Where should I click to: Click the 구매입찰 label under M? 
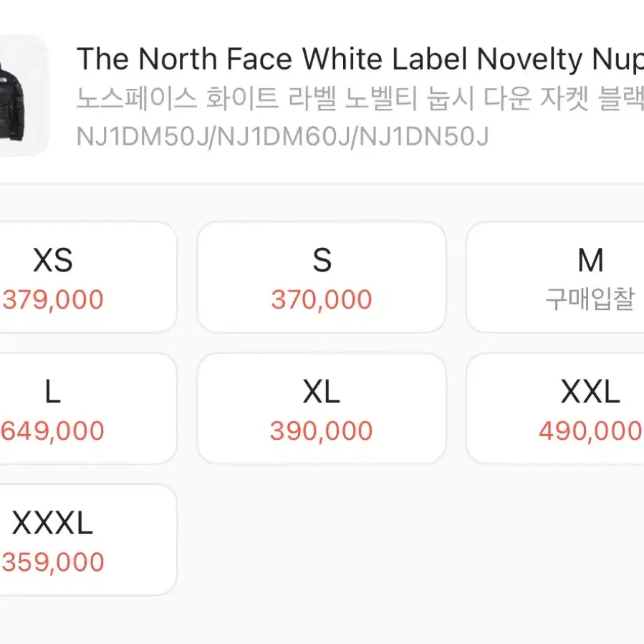click(x=590, y=299)
